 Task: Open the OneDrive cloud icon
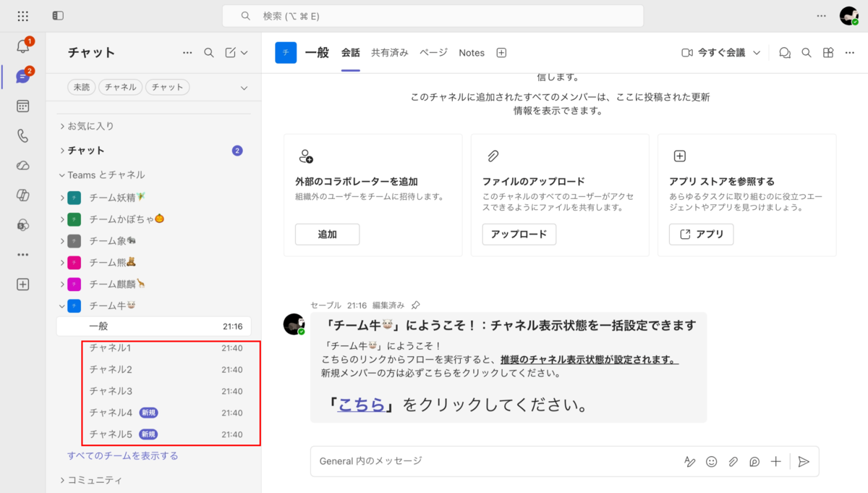(22, 166)
